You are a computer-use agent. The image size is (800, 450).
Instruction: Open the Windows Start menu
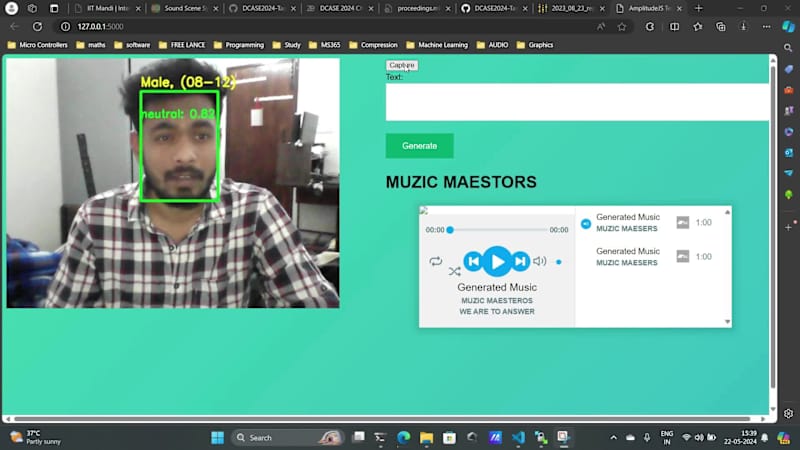217,438
